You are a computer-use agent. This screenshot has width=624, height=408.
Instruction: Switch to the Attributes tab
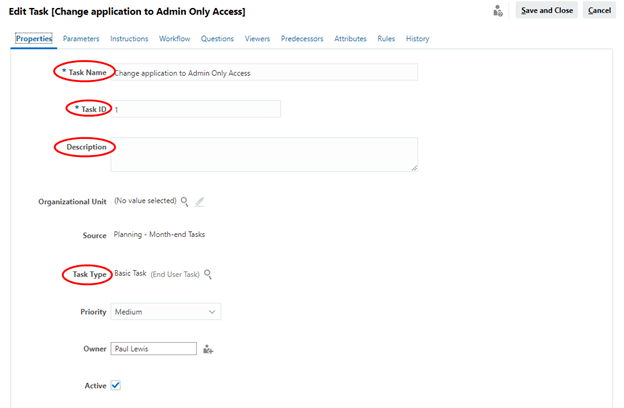[x=350, y=39]
